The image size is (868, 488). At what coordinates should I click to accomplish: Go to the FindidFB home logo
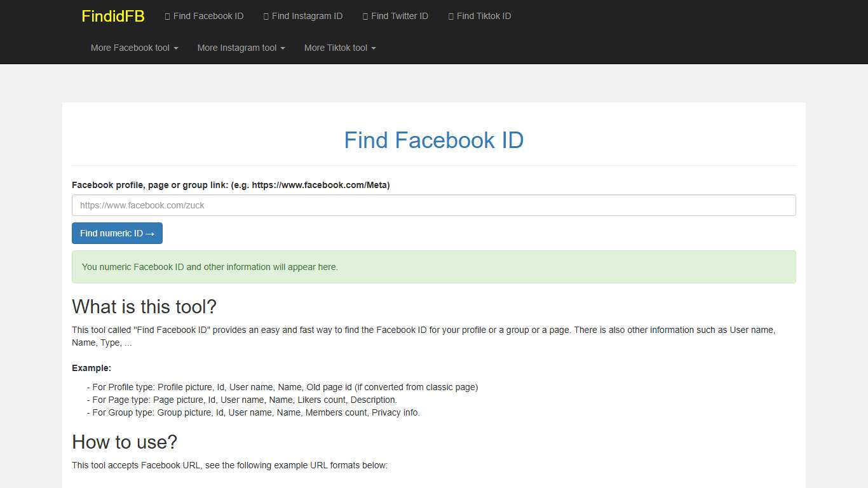tap(113, 17)
